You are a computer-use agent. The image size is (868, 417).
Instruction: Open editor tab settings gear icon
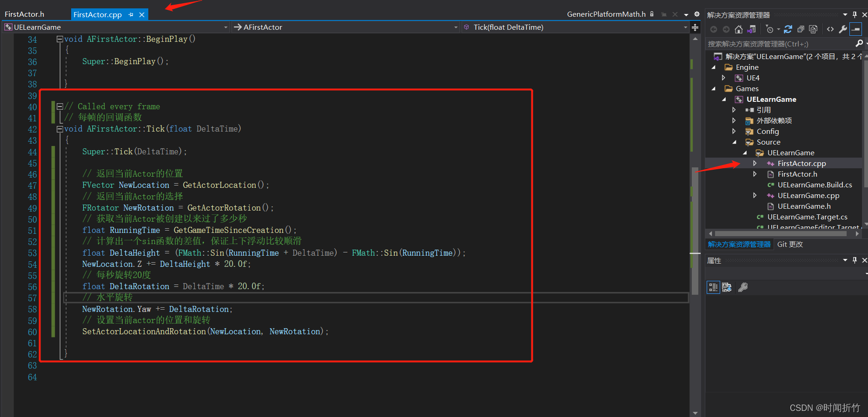pos(697,14)
